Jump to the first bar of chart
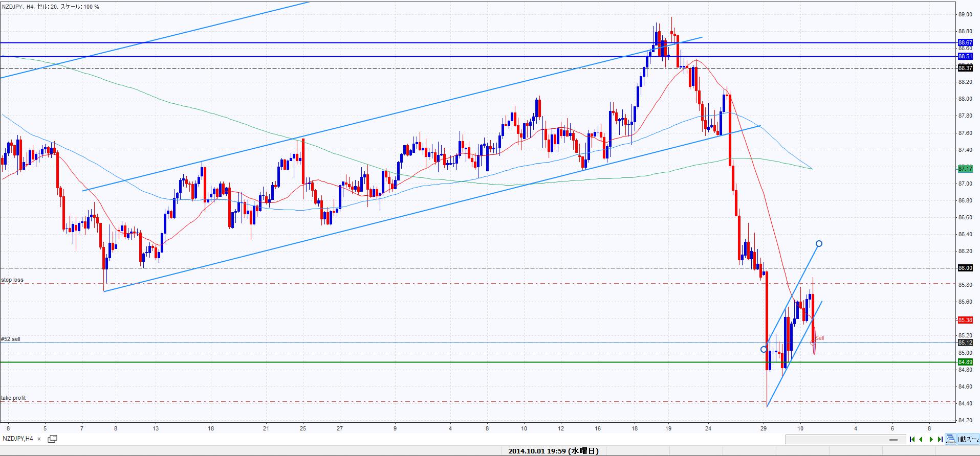 tap(912, 439)
